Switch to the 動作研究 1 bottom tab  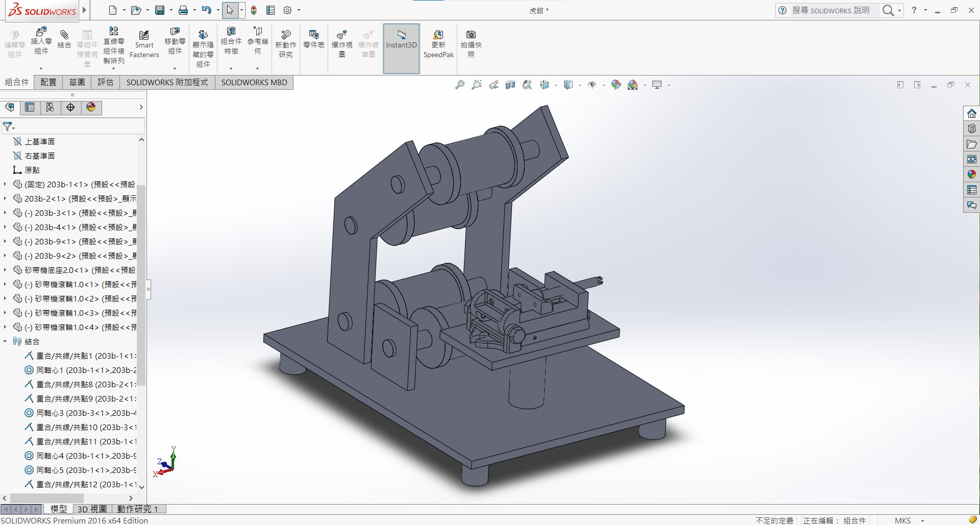pyautogui.click(x=137, y=509)
